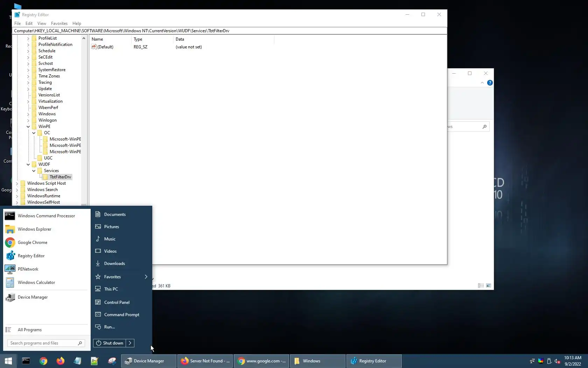The width and height of the screenshot is (588, 368).
Task: Open the View menu in Registry Editor
Action: point(42,23)
